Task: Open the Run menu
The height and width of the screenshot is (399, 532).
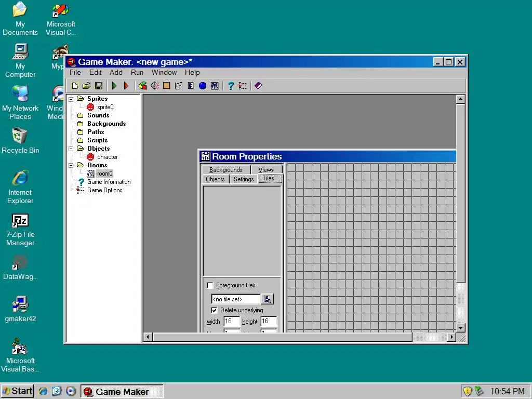Action: (137, 72)
